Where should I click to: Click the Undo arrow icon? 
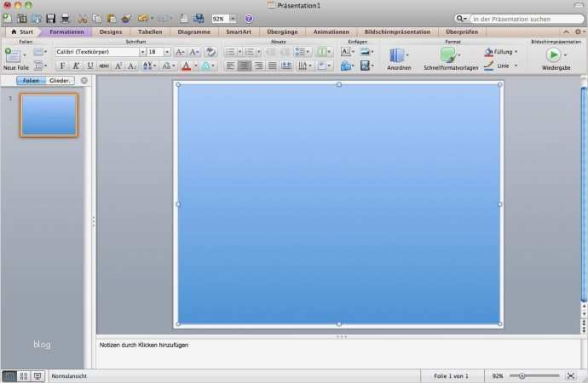(x=142, y=18)
